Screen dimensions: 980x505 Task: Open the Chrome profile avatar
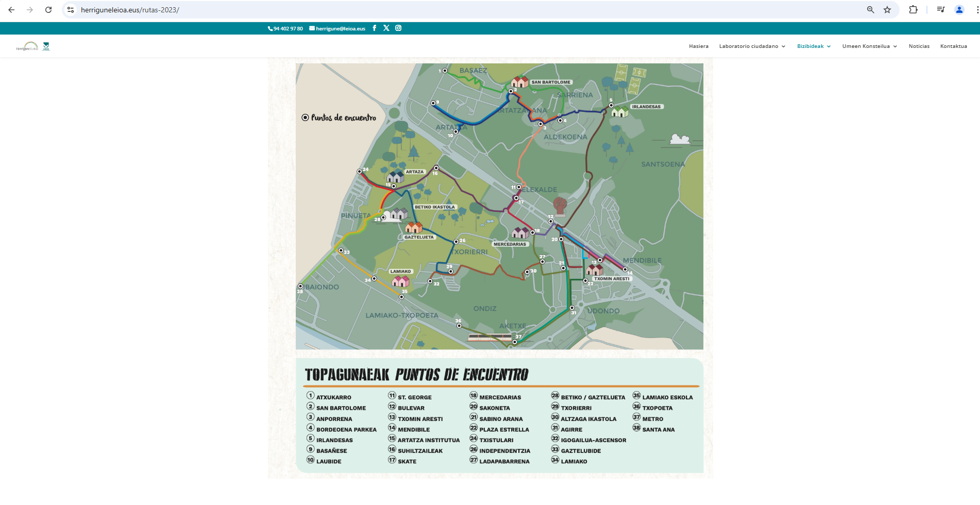[959, 10]
